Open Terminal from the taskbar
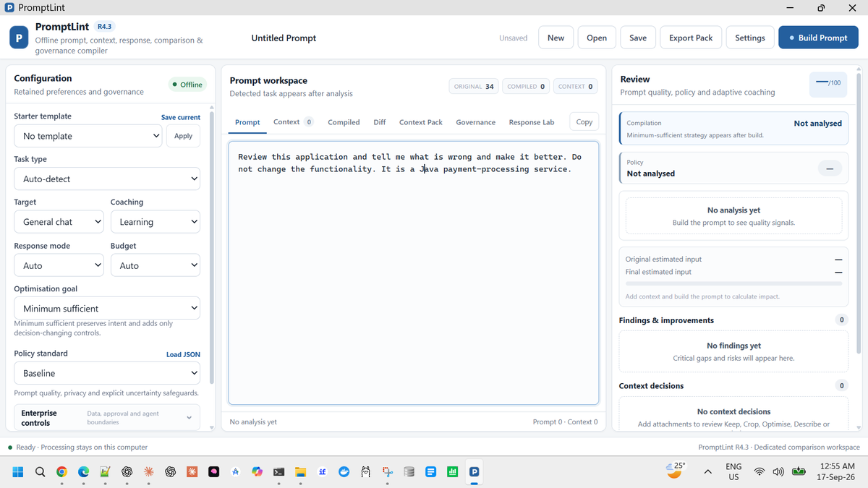The width and height of the screenshot is (868, 488). tap(278, 472)
